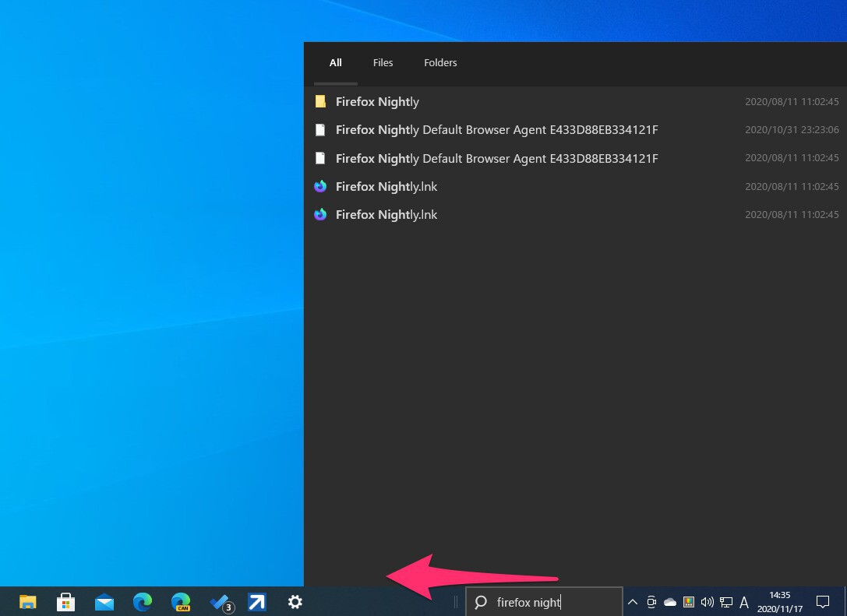
Task: Open Default Browser Agent result dated 2020/10/31
Action: [496, 130]
